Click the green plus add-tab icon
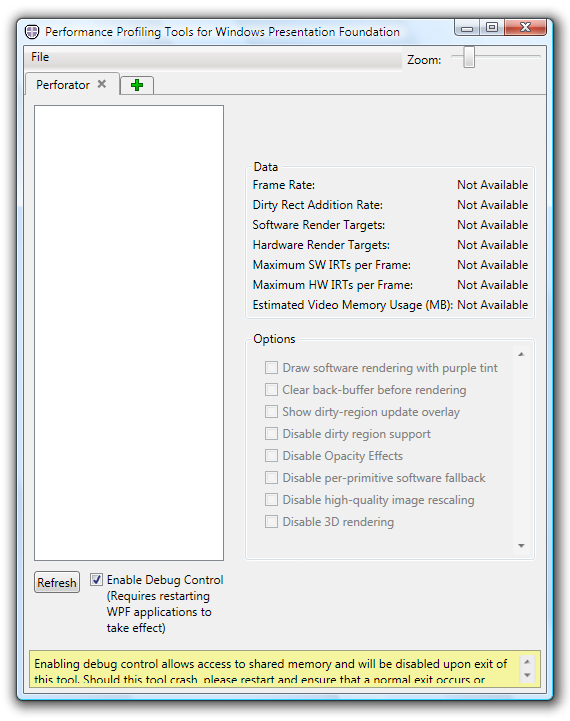This screenshot has width=570, height=721. (137, 85)
